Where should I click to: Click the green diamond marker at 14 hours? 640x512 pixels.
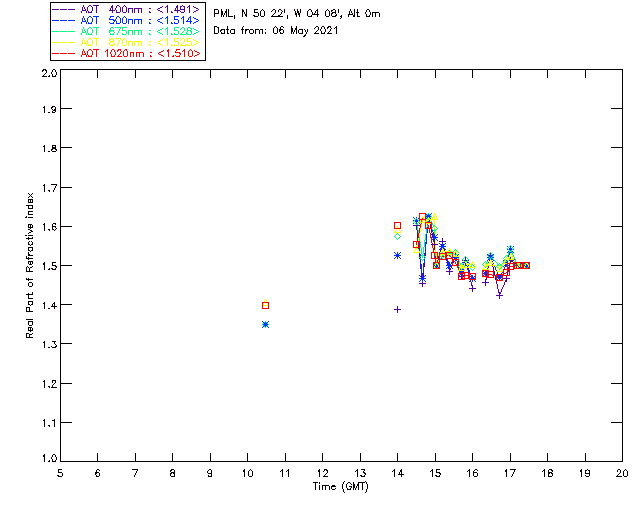click(x=398, y=236)
